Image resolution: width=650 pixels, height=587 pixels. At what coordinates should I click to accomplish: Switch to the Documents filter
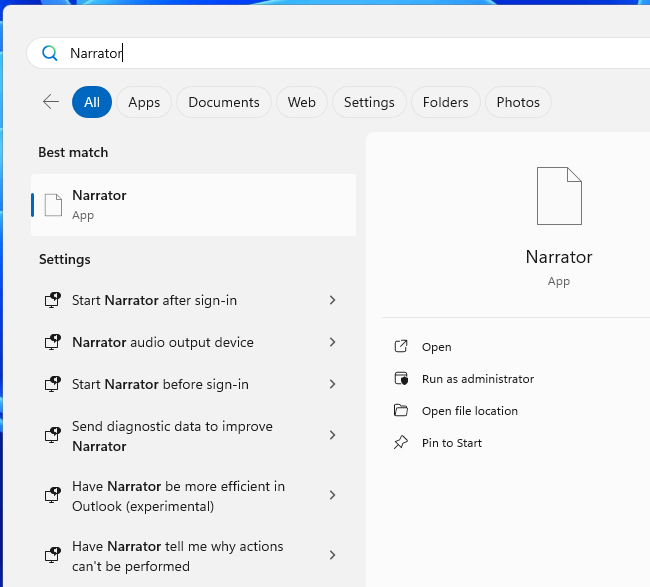pyautogui.click(x=224, y=102)
